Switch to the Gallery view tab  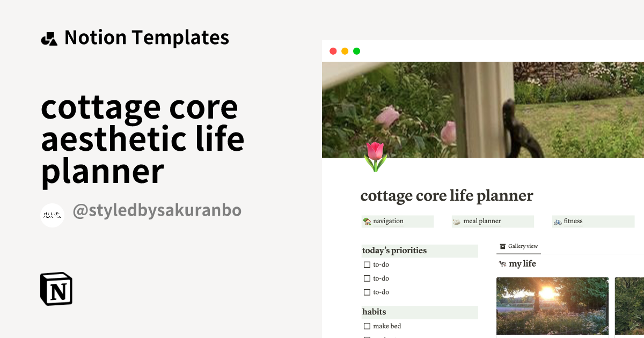point(518,246)
